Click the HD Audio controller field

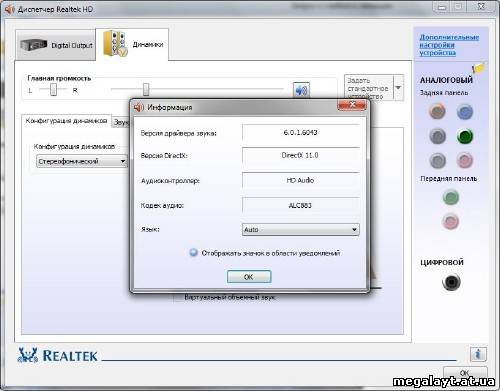300,180
